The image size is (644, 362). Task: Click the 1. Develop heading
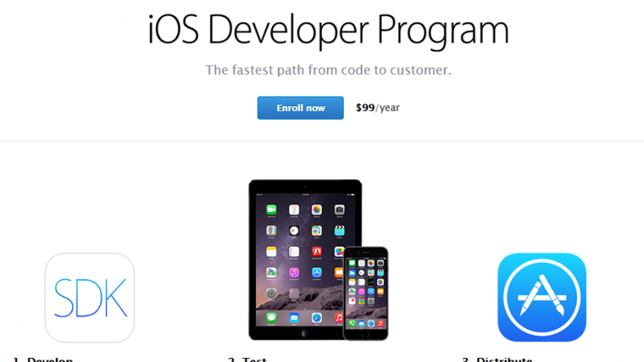(x=43, y=359)
